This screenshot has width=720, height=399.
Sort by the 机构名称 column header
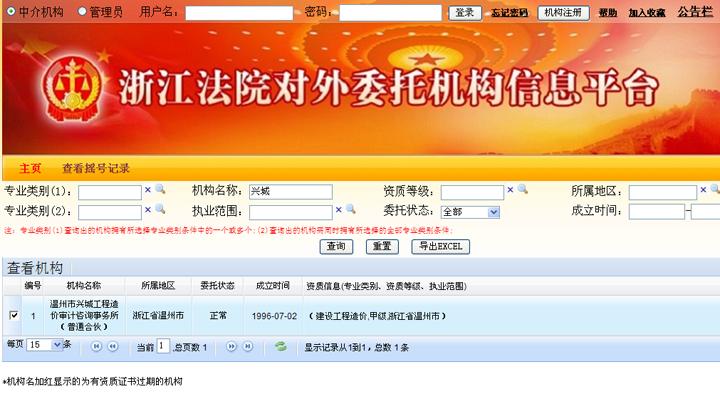[84, 286]
